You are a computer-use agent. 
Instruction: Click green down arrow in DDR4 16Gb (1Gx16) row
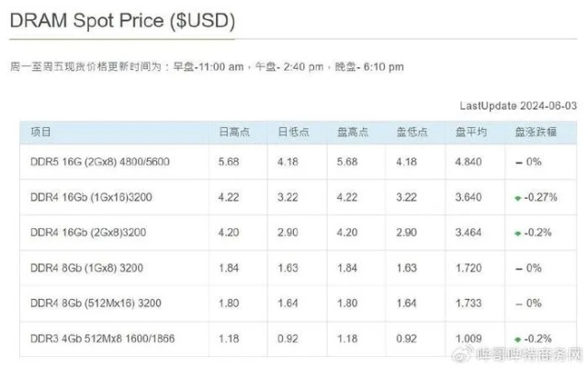coord(518,198)
